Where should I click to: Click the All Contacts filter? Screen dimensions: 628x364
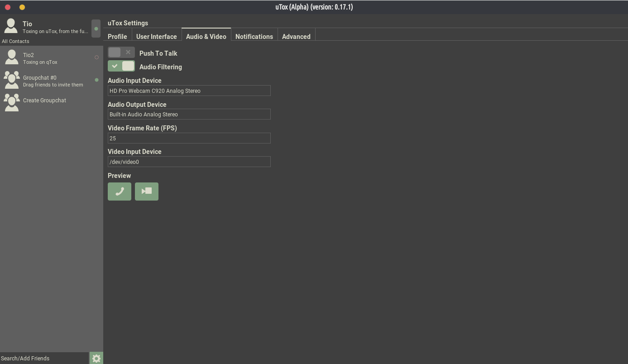[x=15, y=41]
